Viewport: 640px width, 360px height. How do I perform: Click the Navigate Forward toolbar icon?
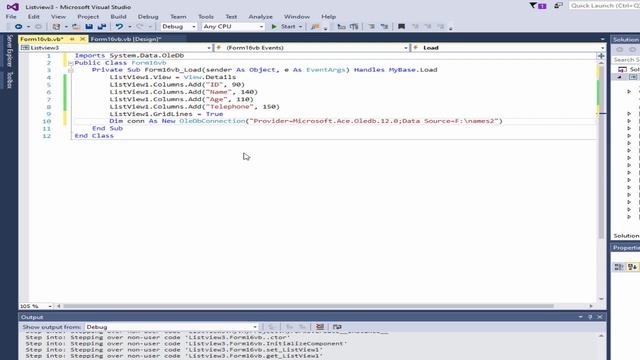pos(38,27)
